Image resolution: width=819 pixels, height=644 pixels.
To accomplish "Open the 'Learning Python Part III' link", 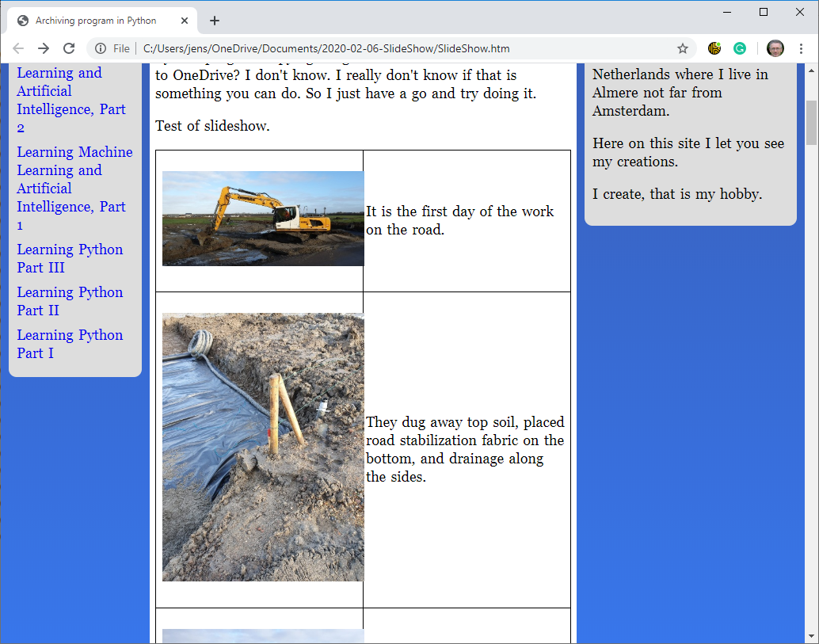I will pyautogui.click(x=70, y=258).
